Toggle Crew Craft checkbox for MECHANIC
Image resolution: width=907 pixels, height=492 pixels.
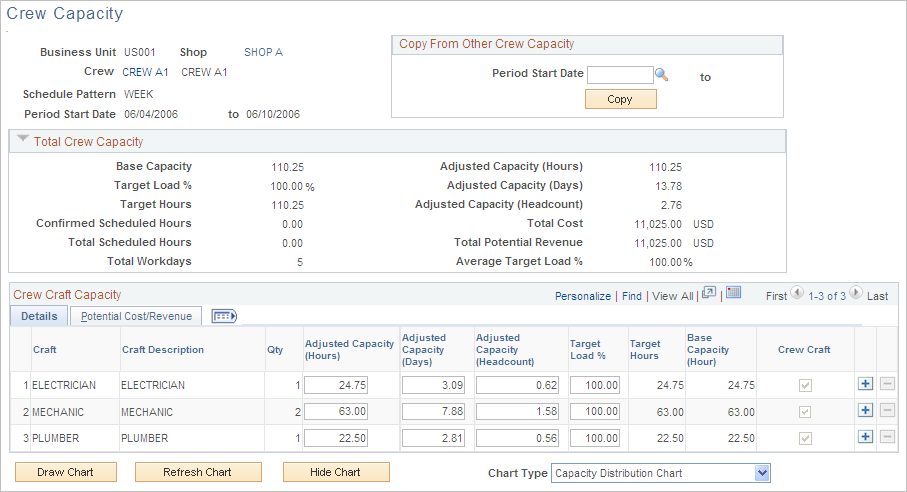[x=805, y=412]
